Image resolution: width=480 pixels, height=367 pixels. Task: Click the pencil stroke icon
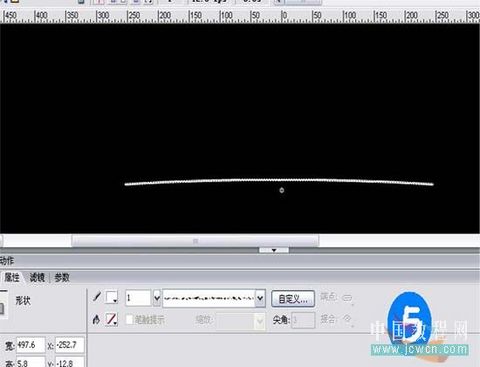coord(97,297)
